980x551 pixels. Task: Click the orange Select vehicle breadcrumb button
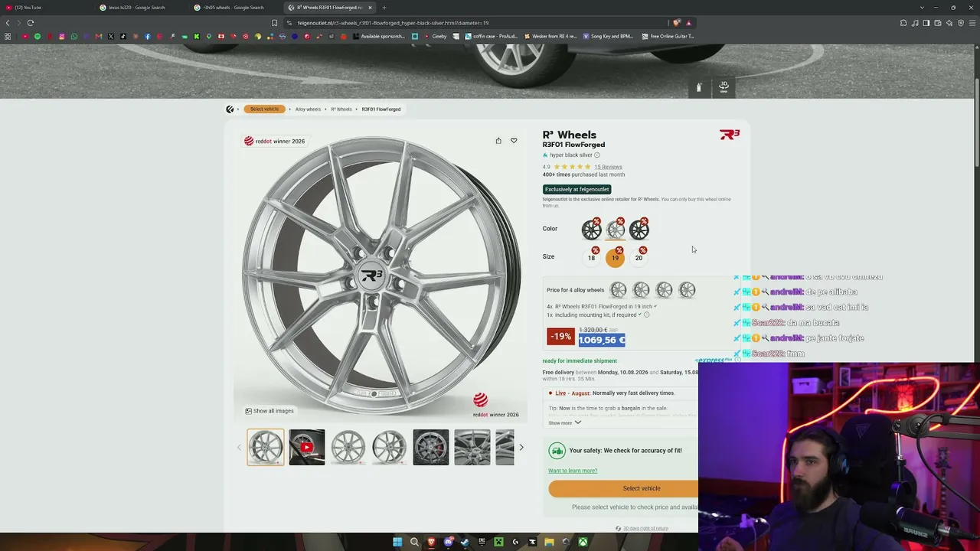click(x=264, y=109)
